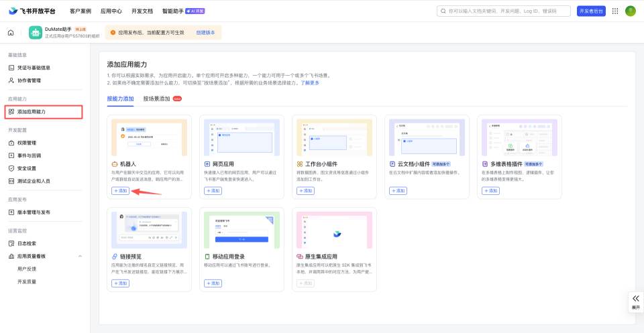Click the 开发者后台 button

591,11
